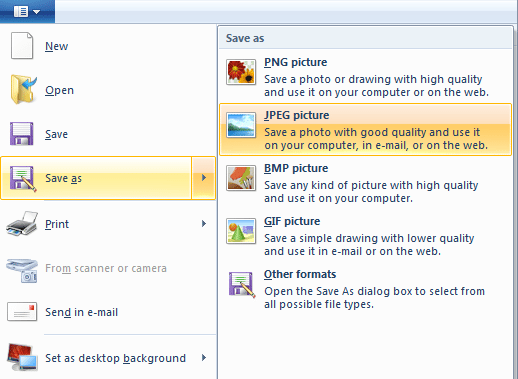The width and height of the screenshot is (518, 379).
Task: Click the blank page New icon
Action: pos(22,46)
